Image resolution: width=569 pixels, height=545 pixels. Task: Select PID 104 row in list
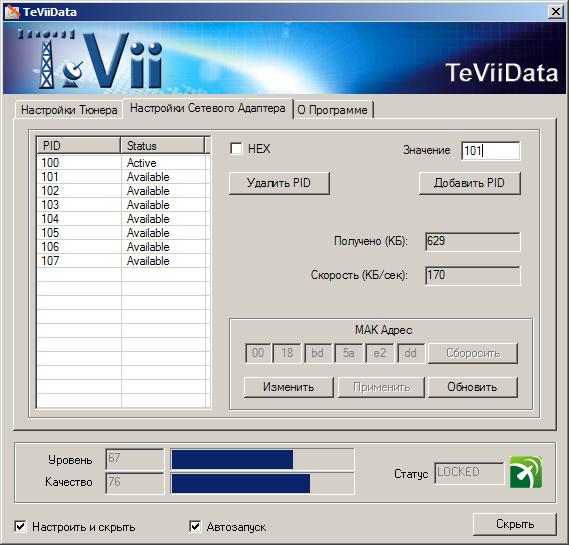[123, 218]
